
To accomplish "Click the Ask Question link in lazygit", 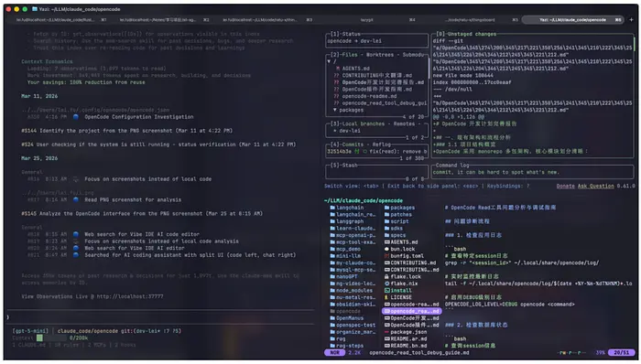I will point(595,186).
